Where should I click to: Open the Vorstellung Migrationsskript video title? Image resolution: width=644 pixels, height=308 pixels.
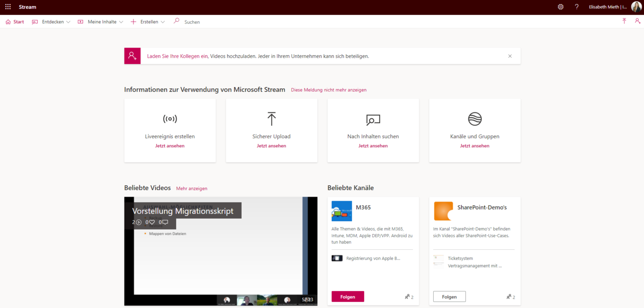click(183, 211)
